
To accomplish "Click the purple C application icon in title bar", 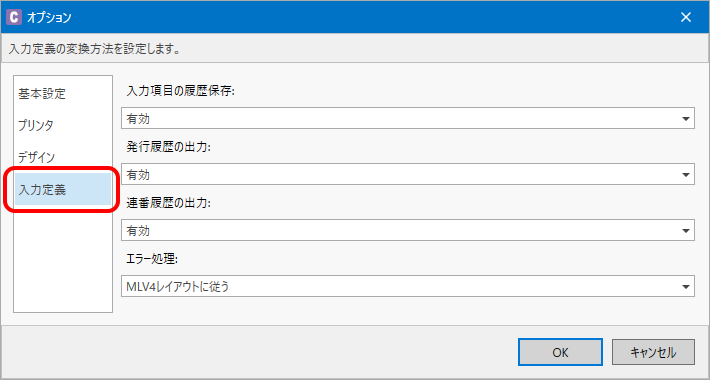I will (14, 17).
